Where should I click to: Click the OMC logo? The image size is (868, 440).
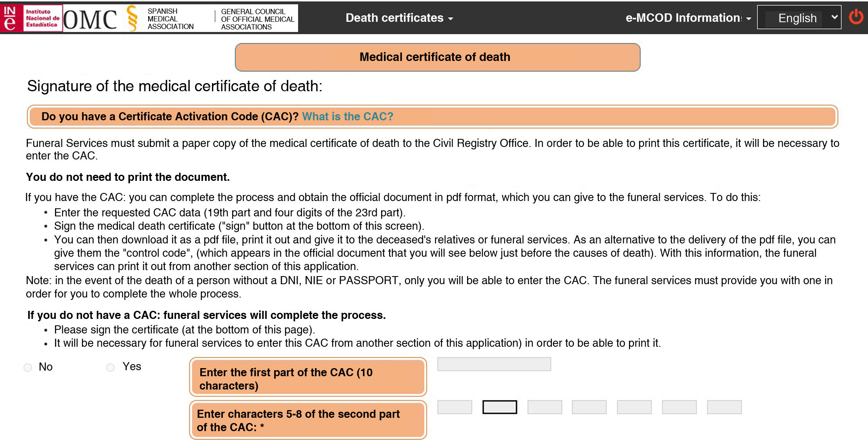pyautogui.click(x=90, y=19)
